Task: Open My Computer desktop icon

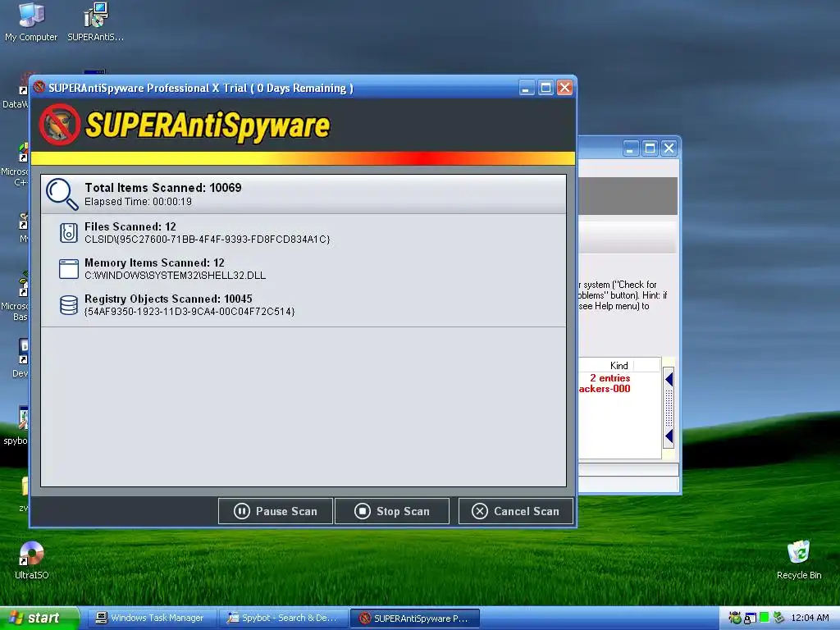Action: point(31,22)
